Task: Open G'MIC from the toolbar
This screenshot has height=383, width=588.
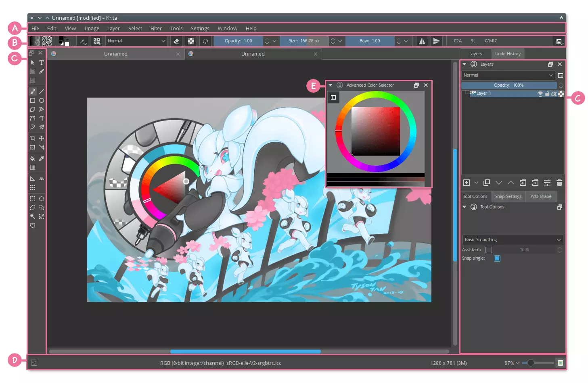Action: 491,41
